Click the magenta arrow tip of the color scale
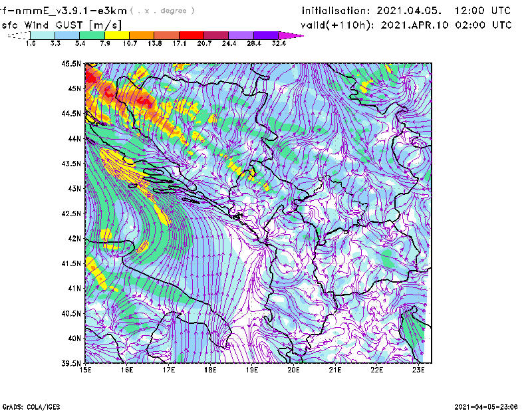The image size is (532, 411). [x=291, y=35]
